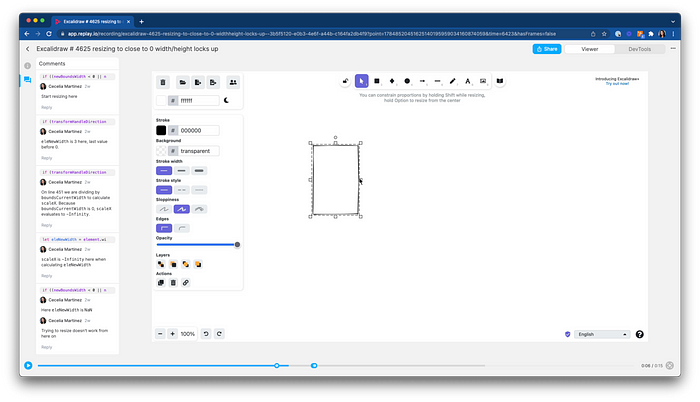The height and width of the screenshot is (402, 700).
Task: Select dotted stroke style option
Action: (x=199, y=190)
